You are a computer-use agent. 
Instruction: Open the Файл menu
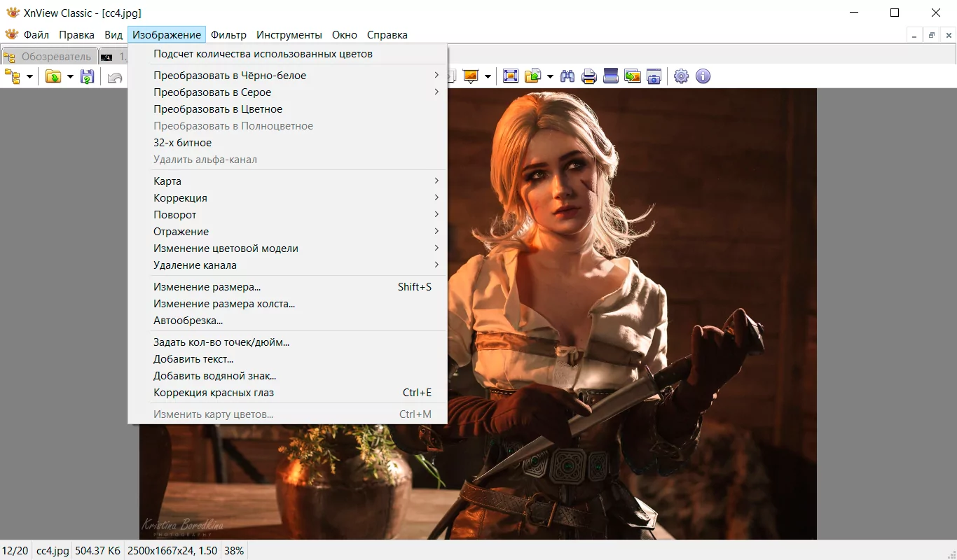coord(36,35)
